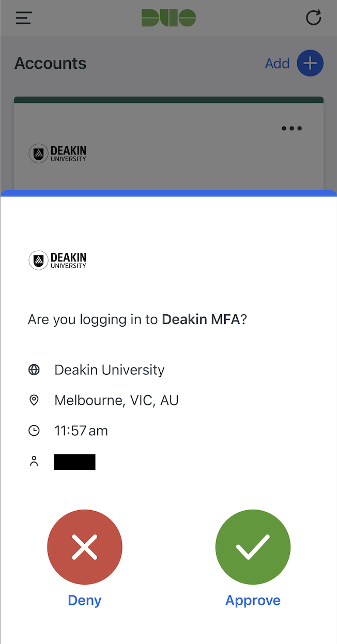Viewport: 337px width, 644px height.
Task: Click the Add text link
Action: coord(277,64)
